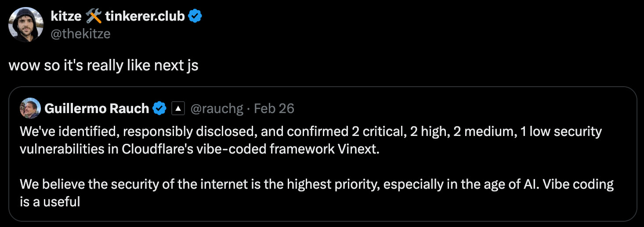This screenshot has height=227, width=644.
Task: Open the Feb 26 timestamp
Action: [x=274, y=108]
